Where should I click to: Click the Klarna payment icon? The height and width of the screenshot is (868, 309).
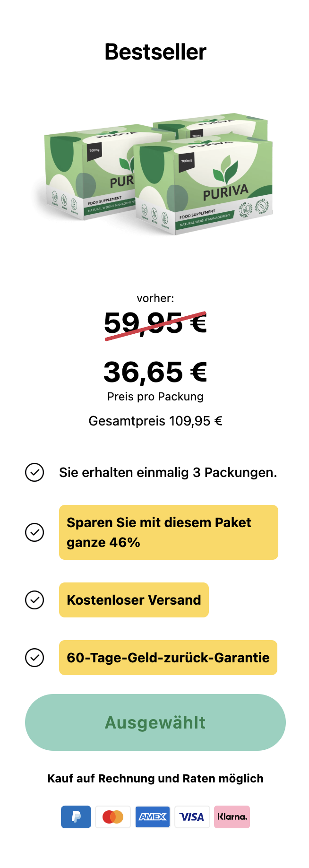click(232, 816)
